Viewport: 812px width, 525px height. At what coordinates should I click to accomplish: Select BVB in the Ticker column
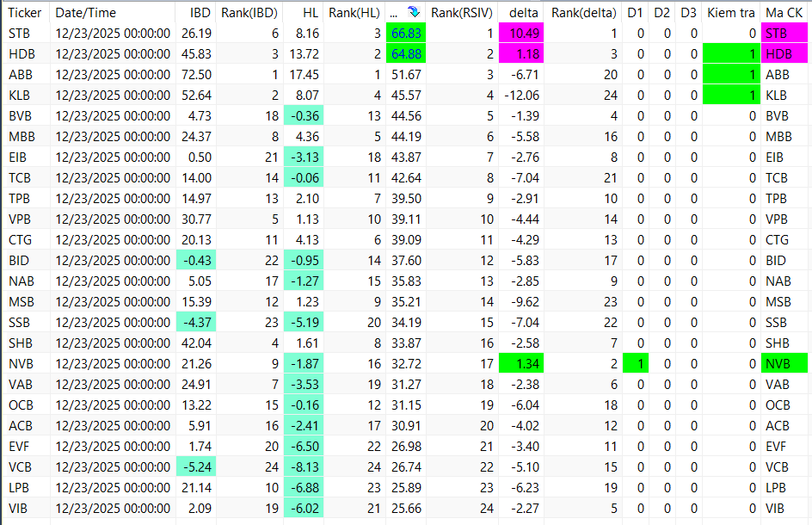[20, 116]
